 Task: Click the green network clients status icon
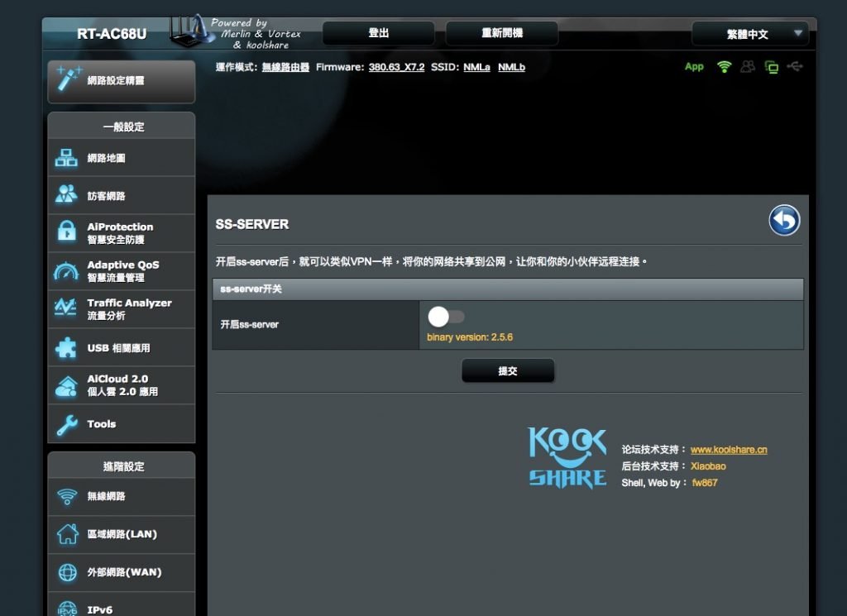pos(772,67)
